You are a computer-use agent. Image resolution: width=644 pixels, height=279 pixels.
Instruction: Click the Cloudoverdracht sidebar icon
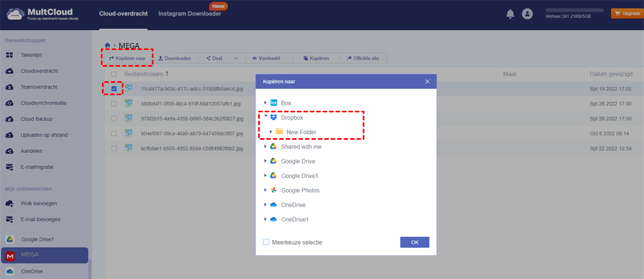tap(10, 71)
